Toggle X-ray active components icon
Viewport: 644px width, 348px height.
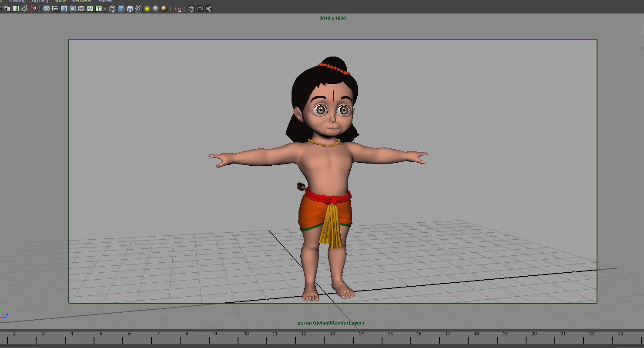200,9
